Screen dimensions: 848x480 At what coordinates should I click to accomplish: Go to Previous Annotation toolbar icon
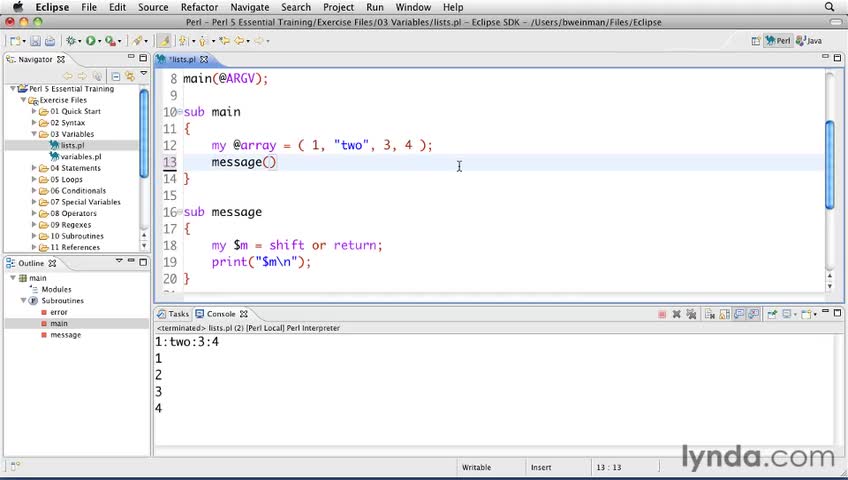click(x=203, y=41)
